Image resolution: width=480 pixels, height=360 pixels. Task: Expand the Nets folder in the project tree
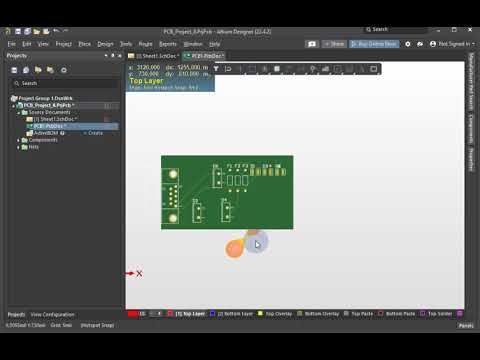[x=19, y=147]
